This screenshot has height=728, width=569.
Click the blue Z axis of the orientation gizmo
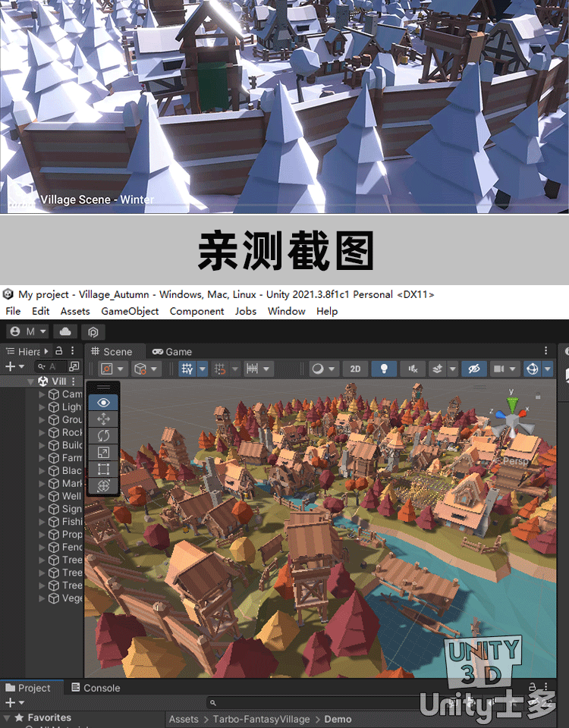coord(500,414)
